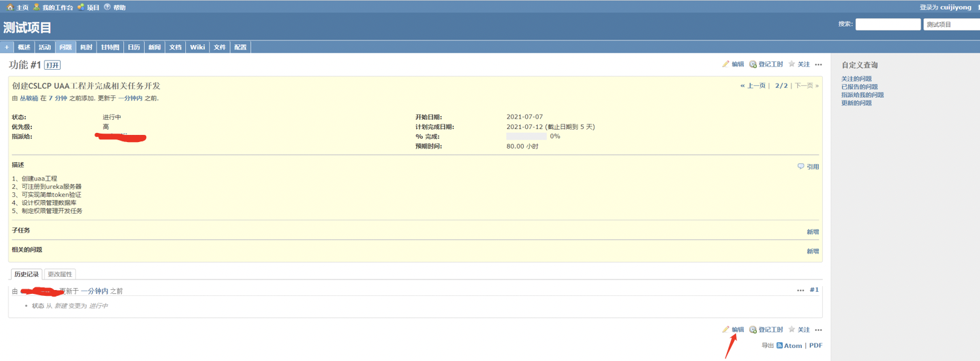
Task: Click the plus tab for new object
Action: tap(7, 47)
